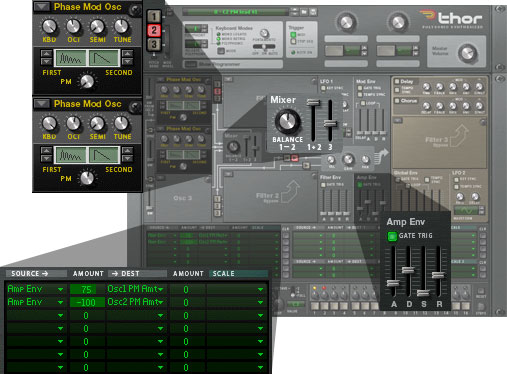Click the enlarged Amp Env Sustain (S) slider
Viewport: 507px width, 374px height.
(423, 293)
